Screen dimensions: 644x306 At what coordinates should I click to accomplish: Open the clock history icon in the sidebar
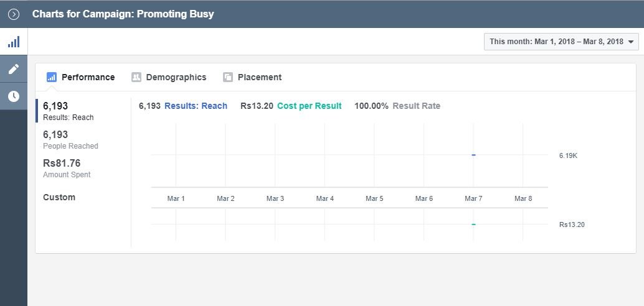pyautogui.click(x=14, y=96)
